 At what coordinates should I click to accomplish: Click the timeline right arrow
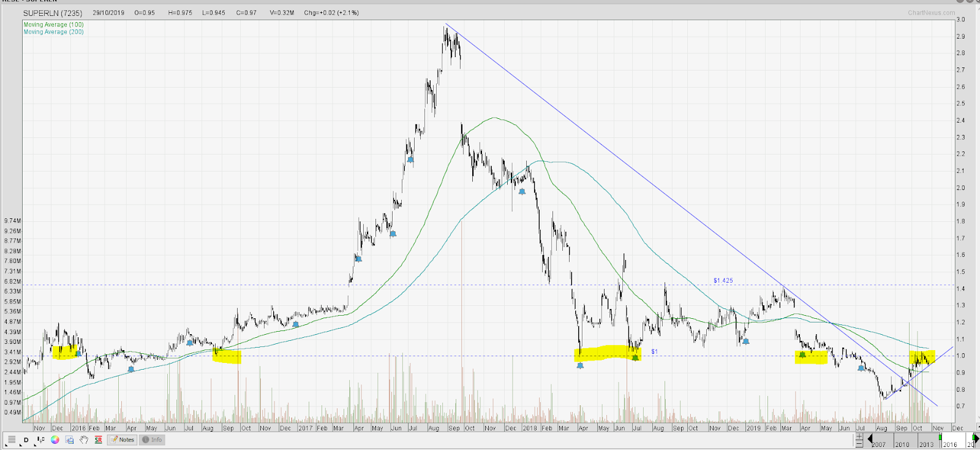point(977,438)
